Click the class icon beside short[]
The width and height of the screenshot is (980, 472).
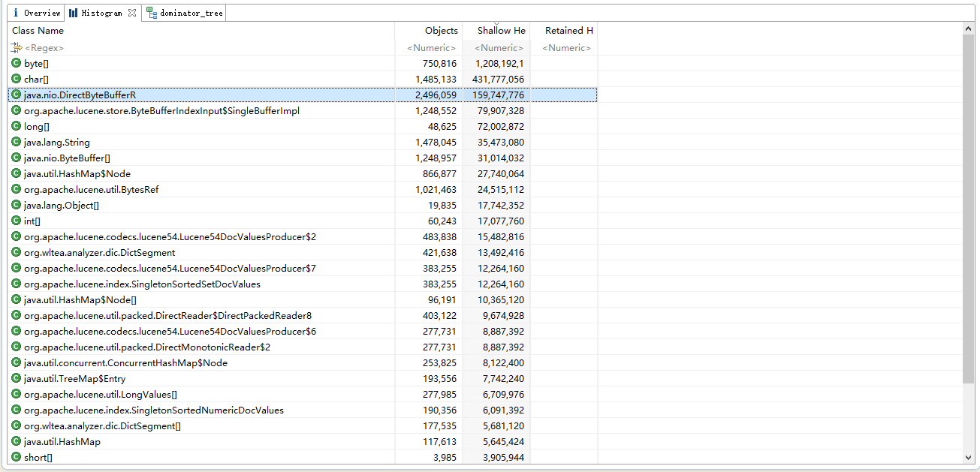click(17, 458)
